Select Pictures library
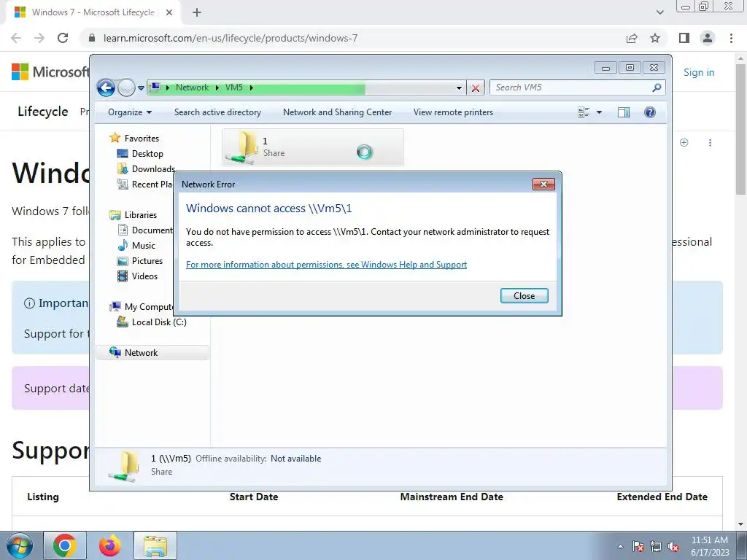Screen dimensions: 747x560 pyautogui.click(x=147, y=261)
